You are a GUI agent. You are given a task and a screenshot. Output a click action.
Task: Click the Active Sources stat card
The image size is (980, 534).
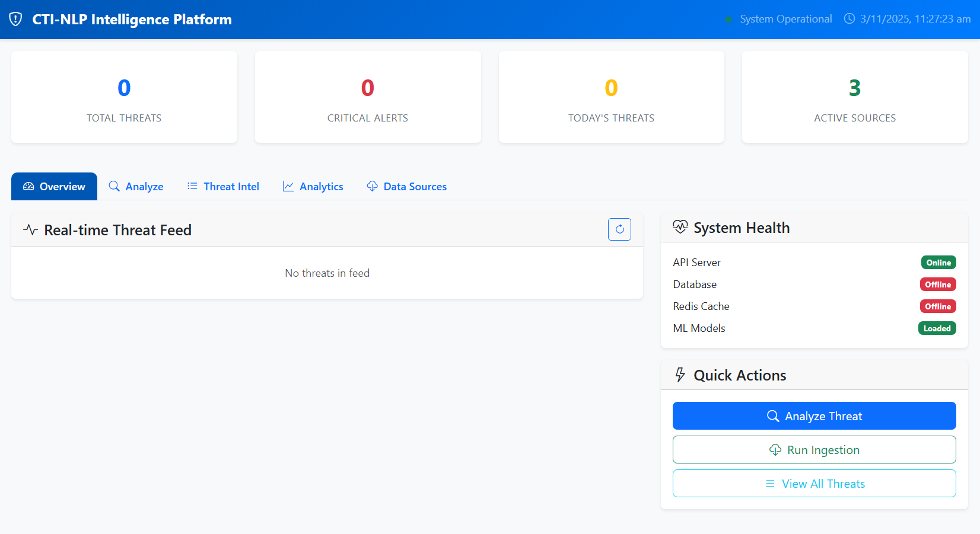[x=855, y=97]
